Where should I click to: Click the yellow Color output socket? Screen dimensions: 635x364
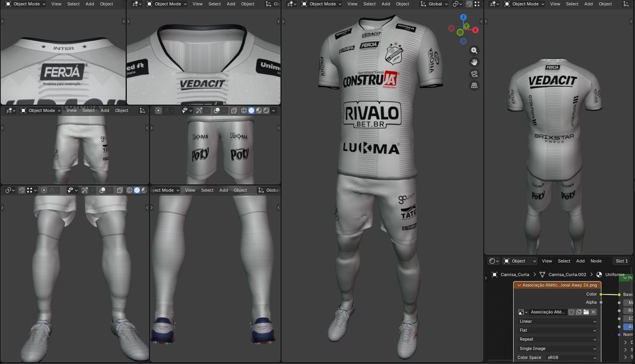[601, 294]
